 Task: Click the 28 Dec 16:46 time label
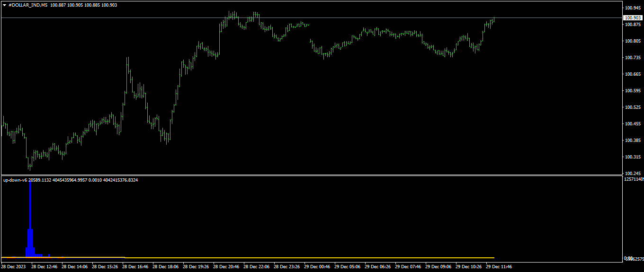pos(135,267)
